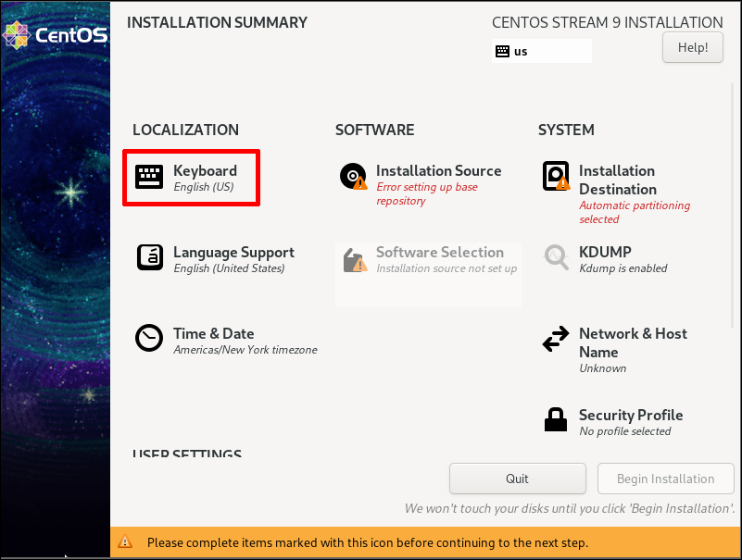Click the keyboard icon beside 'us' layout

coord(502,51)
